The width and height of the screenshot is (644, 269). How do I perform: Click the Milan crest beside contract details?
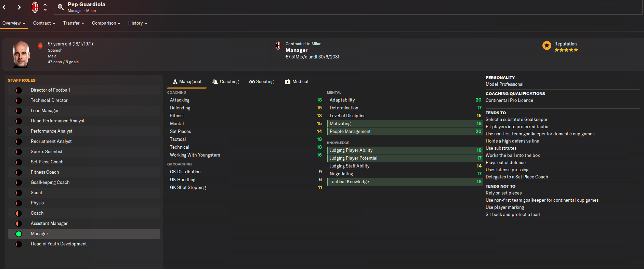278,45
